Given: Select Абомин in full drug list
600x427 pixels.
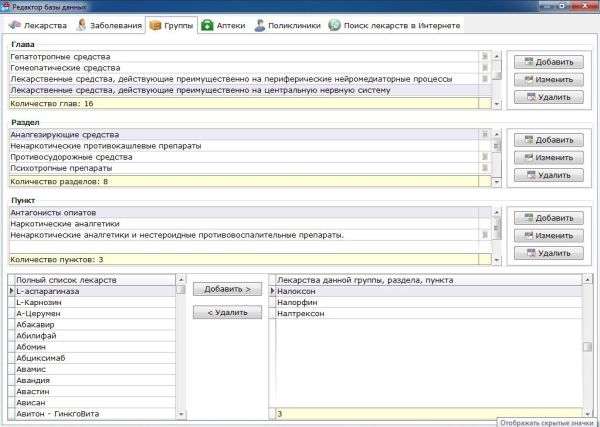Looking at the screenshot, I should click(x=95, y=347).
